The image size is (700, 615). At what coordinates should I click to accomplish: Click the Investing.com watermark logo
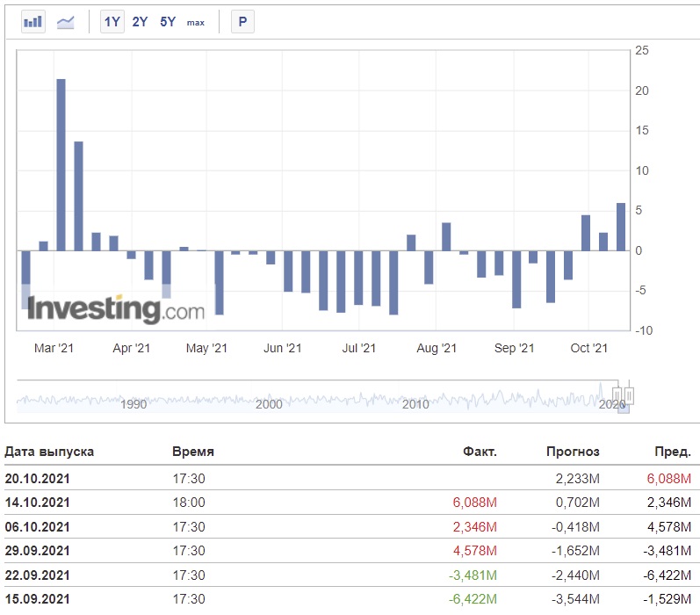[x=116, y=308]
